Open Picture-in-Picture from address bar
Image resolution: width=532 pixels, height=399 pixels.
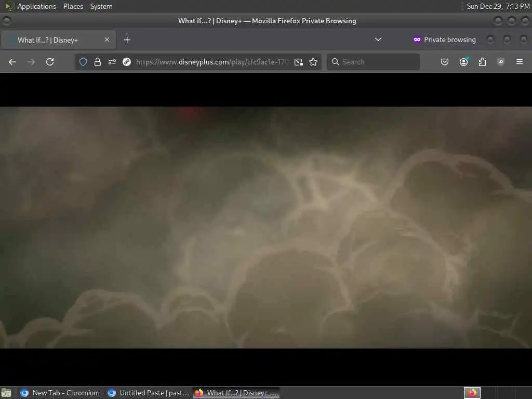299,62
